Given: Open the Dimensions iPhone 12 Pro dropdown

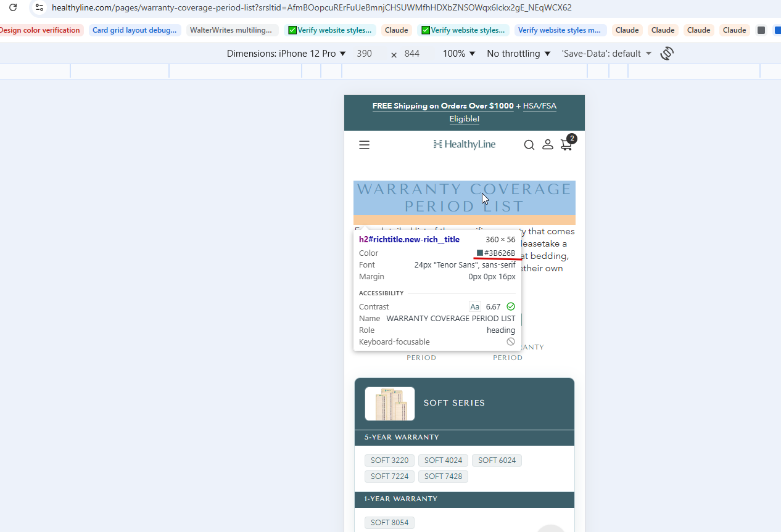Looking at the screenshot, I should 286,54.
